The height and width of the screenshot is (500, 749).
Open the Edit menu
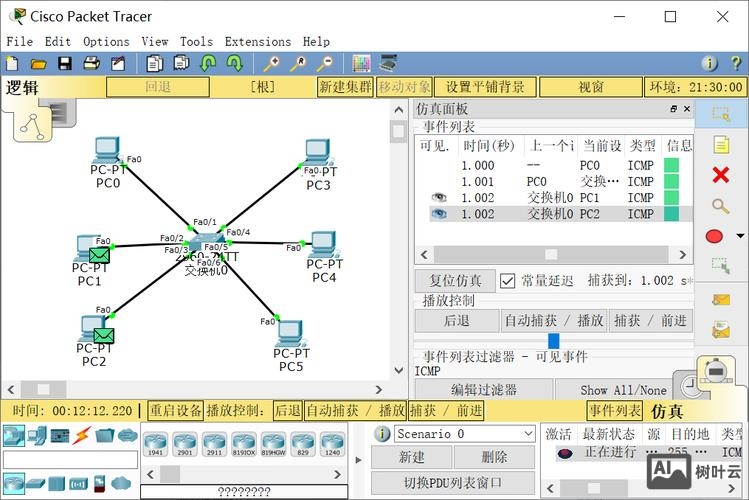(58, 42)
